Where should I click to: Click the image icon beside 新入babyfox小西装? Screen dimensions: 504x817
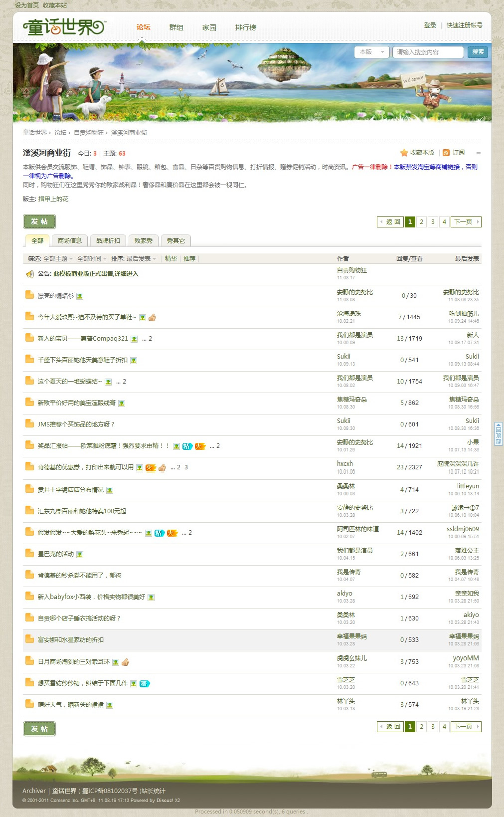tap(151, 598)
